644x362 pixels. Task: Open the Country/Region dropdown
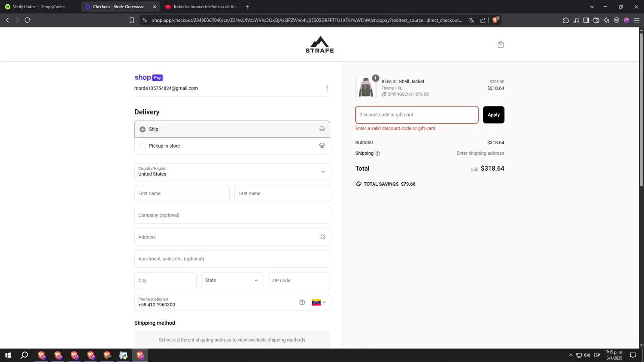click(x=232, y=172)
